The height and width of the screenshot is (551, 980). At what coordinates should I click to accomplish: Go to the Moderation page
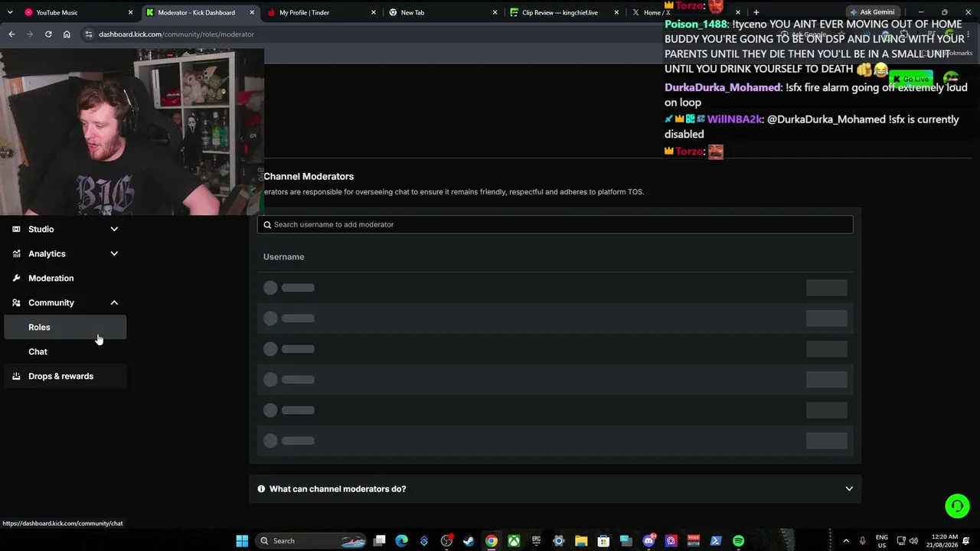click(65, 278)
